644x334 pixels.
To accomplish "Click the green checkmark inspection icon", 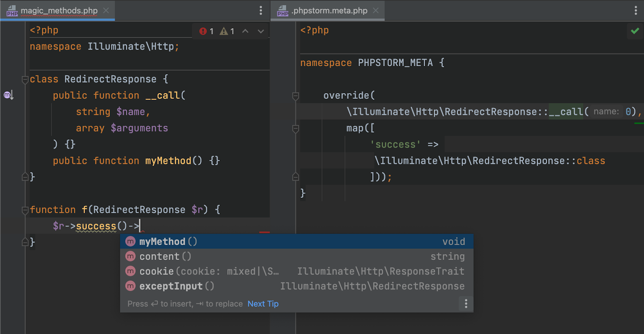I will [x=635, y=31].
